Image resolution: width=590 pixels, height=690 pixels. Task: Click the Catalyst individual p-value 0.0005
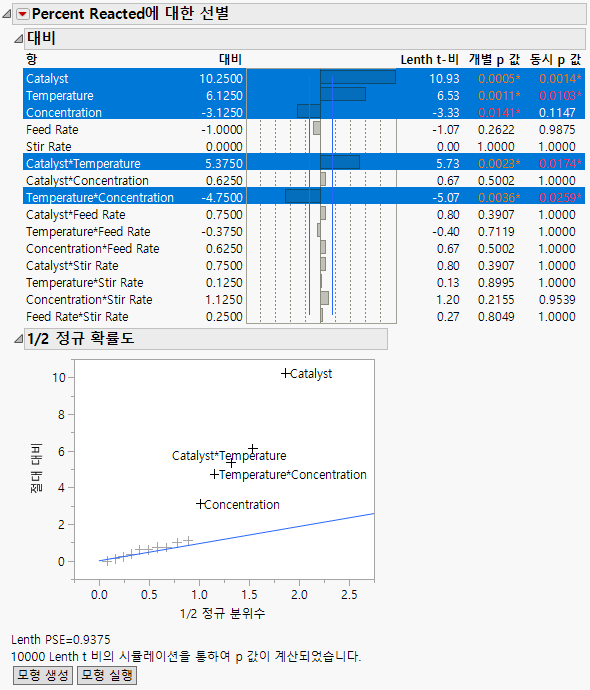[x=499, y=78]
